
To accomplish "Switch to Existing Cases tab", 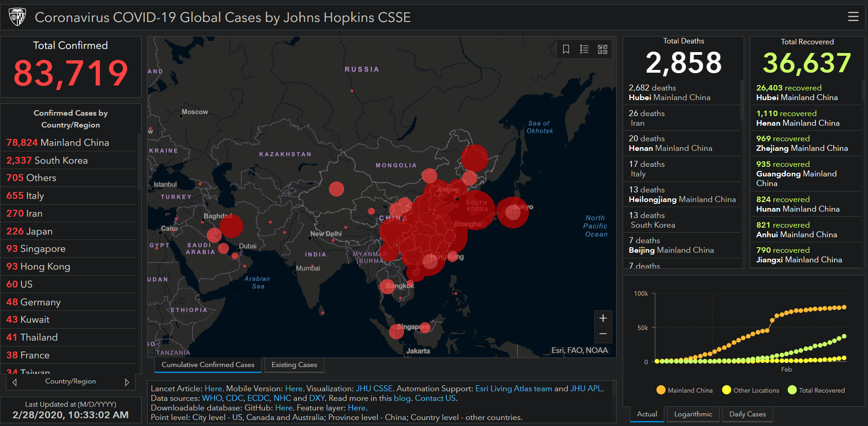I will tap(294, 365).
